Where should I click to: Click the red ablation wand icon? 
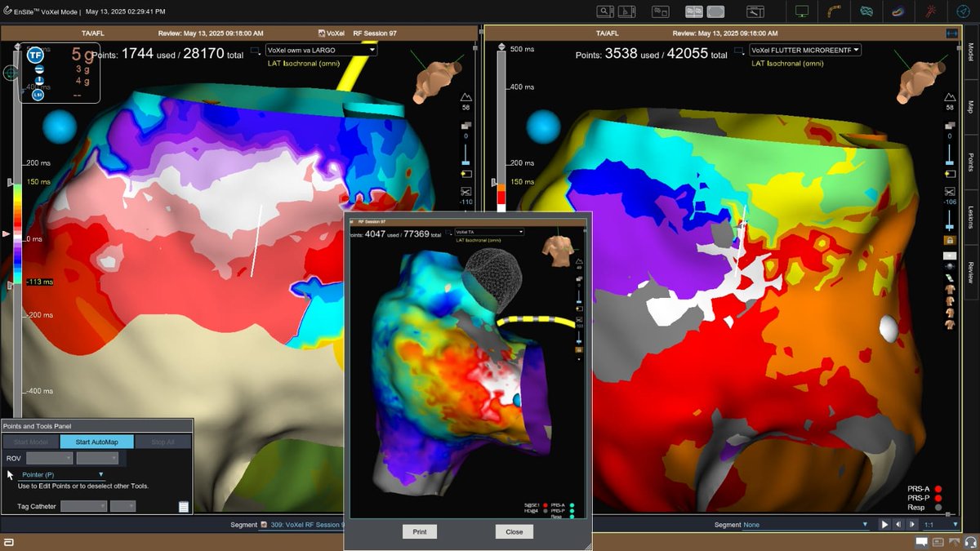point(930,11)
